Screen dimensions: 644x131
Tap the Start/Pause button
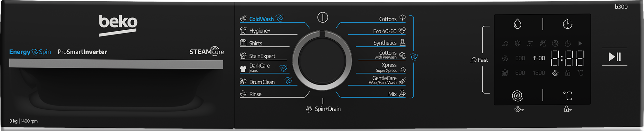tap(615, 57)
